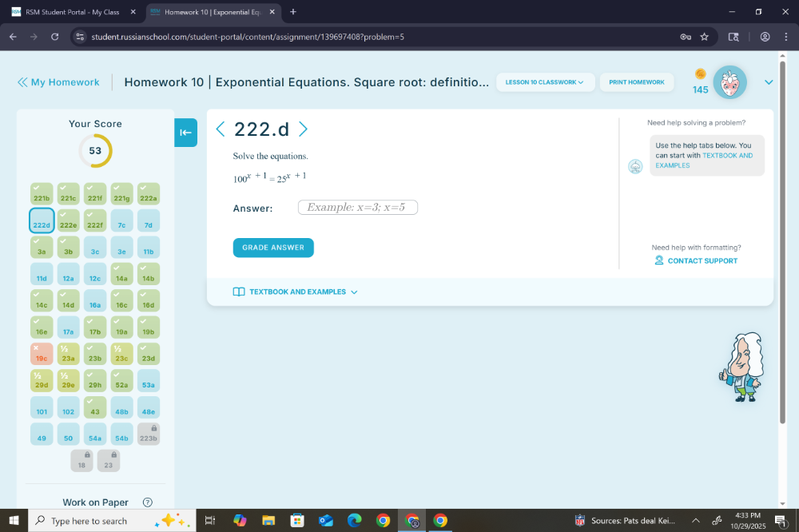Select half-credit problem 23a tile
Image resolution: width=799 pixels, height=532 pixels.
pyautogui.click(x=68, y=354)
